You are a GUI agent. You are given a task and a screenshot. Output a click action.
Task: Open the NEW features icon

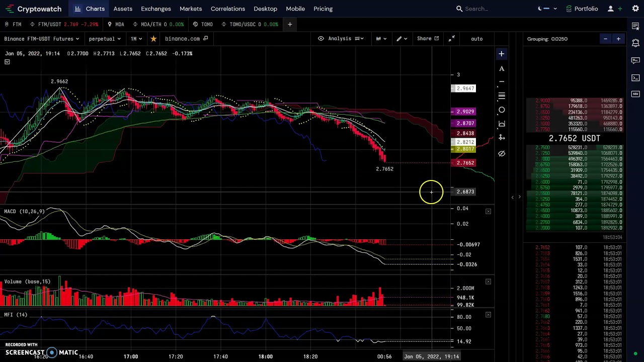(x=635, y=94)
